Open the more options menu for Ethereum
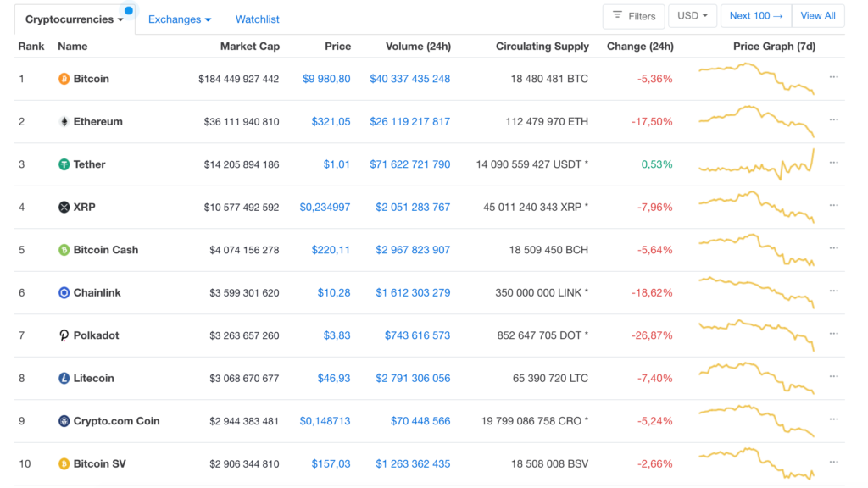This screenshot has width=868, height=488. click(834, 119)
